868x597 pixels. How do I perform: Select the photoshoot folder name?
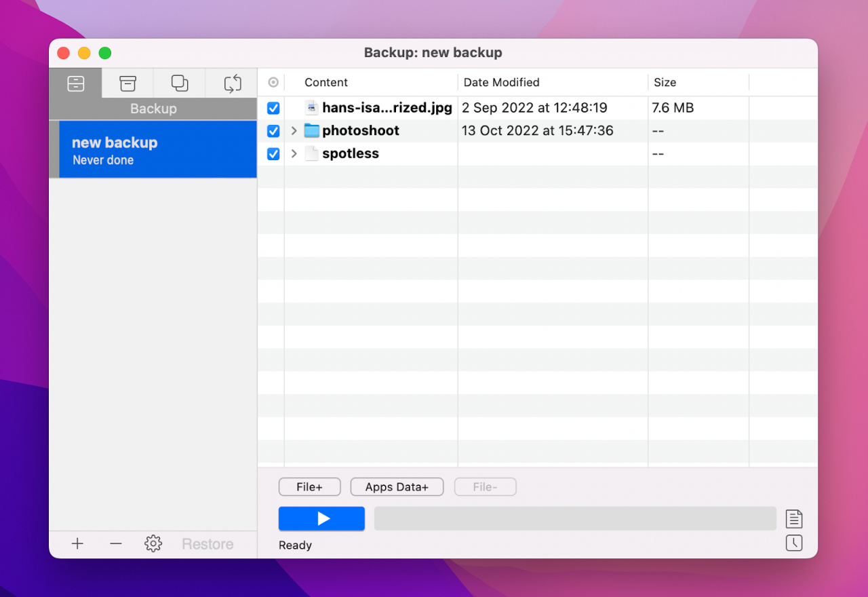click(x=361, y=131)
